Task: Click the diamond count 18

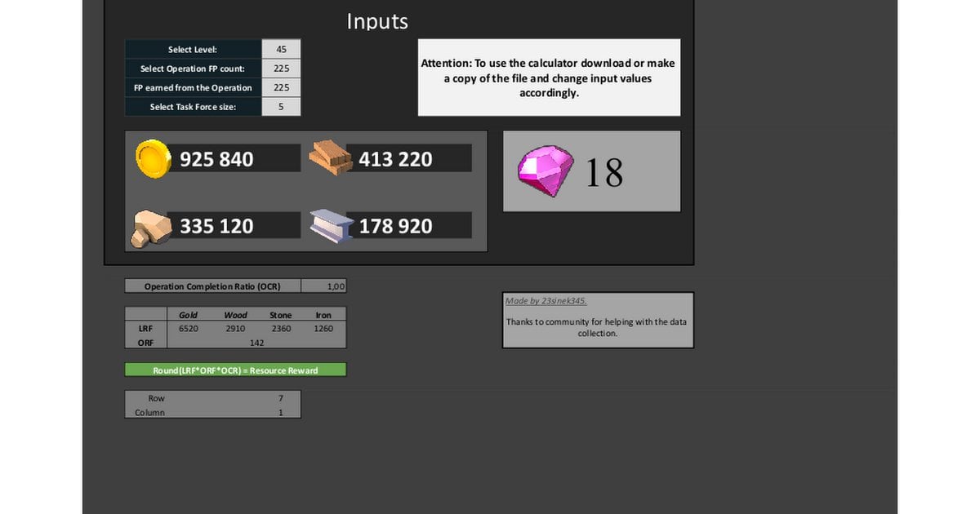Action: [x=604, y=172]
